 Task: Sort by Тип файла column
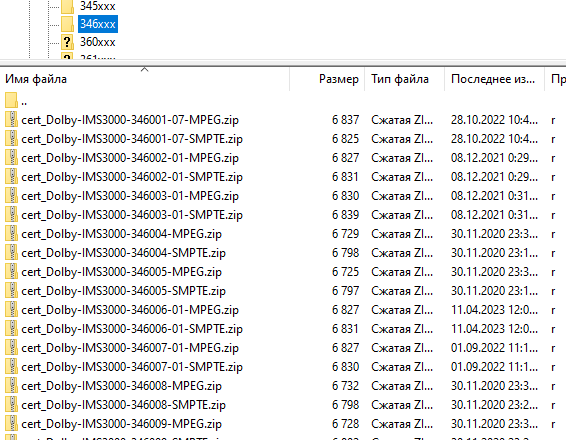click(405, 79)
